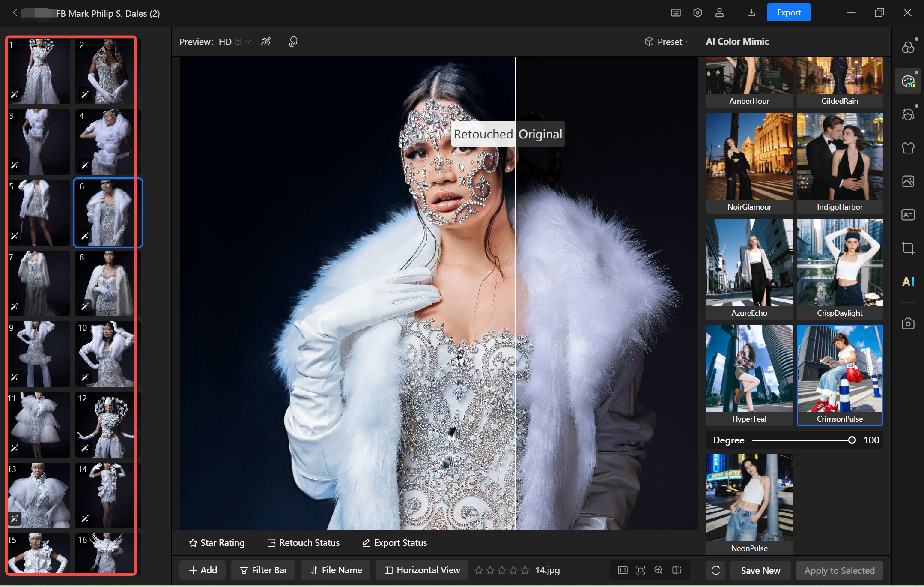The image size is (924, 587).
Task: Open the Retouch Status filter tab
Action: [303, 543]
